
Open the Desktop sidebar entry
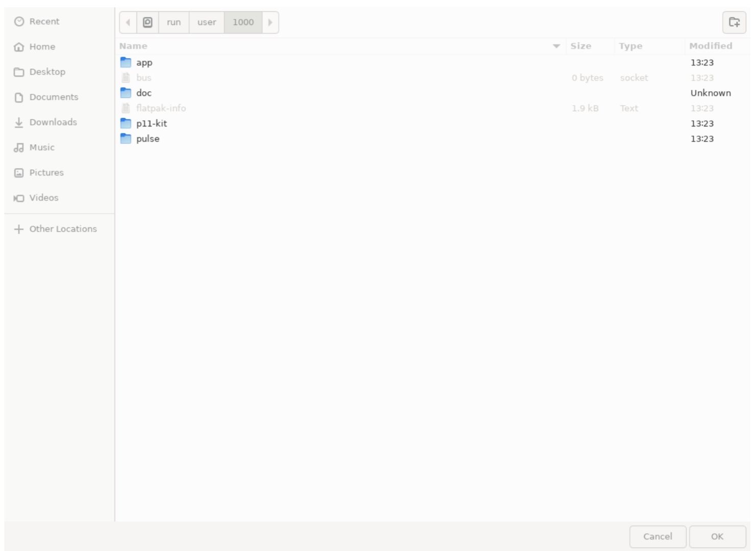point(48,71)
